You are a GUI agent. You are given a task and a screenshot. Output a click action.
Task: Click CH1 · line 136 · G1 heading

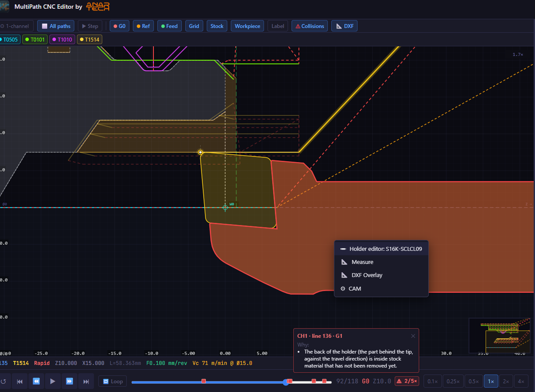coord(320,336)
